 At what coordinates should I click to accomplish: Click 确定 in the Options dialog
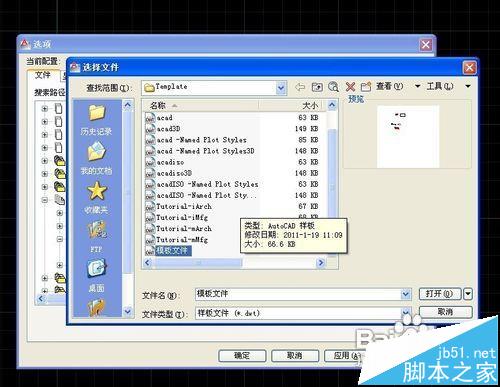click(x=242, y=356)
